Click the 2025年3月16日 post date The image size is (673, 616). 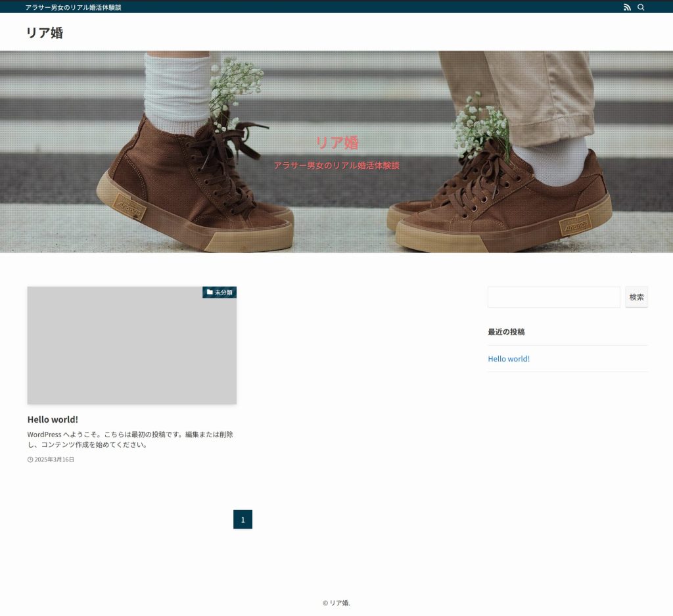point(55,460)
